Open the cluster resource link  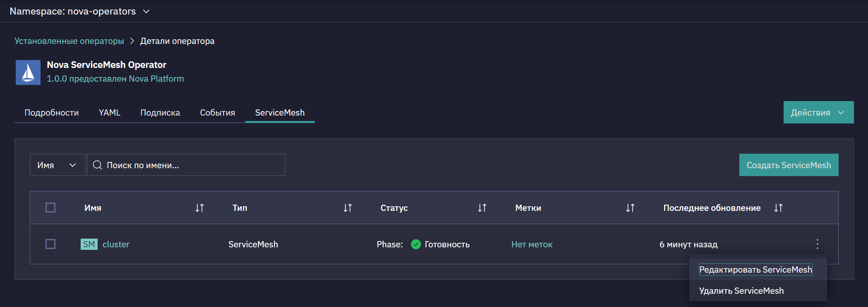click(x=116, y=244)
